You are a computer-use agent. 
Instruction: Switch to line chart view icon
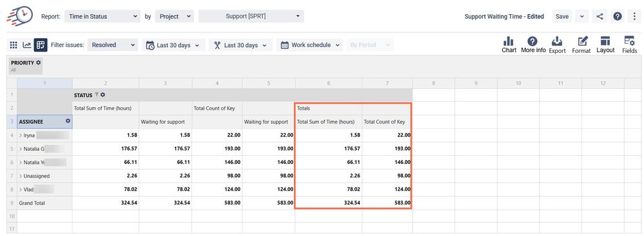[x=26, y=45]
